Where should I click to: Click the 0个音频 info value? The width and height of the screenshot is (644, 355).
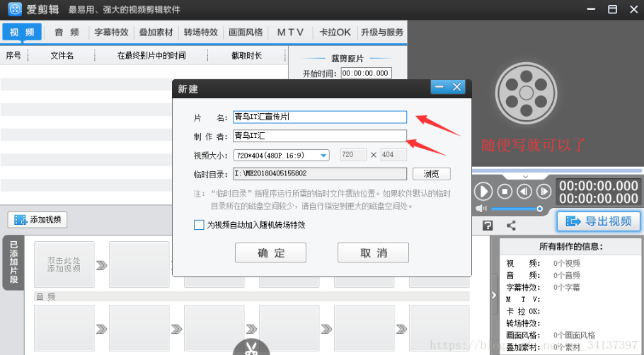tap(567, 275)
